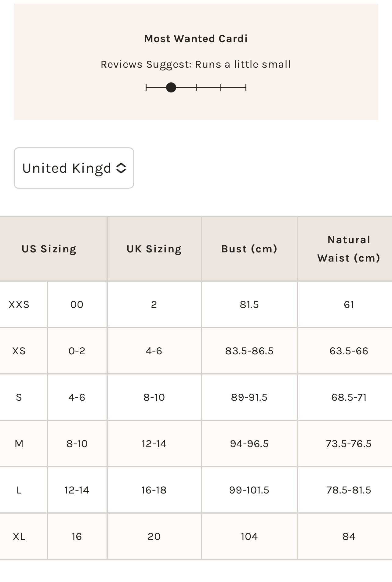This screenshot has height=582, width=392.
Task: Select the XXS size row label
Action: pyautogui.click(x=19, y=305)
